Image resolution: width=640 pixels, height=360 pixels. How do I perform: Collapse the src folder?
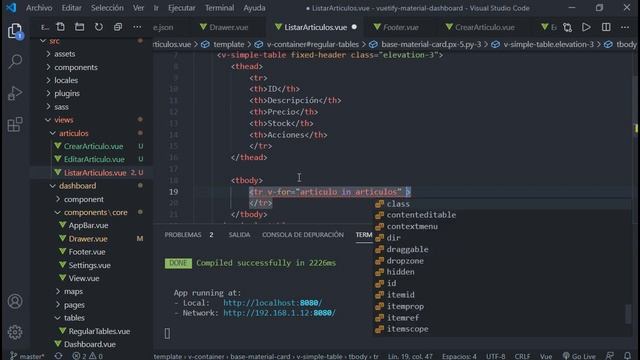point(54,41)
